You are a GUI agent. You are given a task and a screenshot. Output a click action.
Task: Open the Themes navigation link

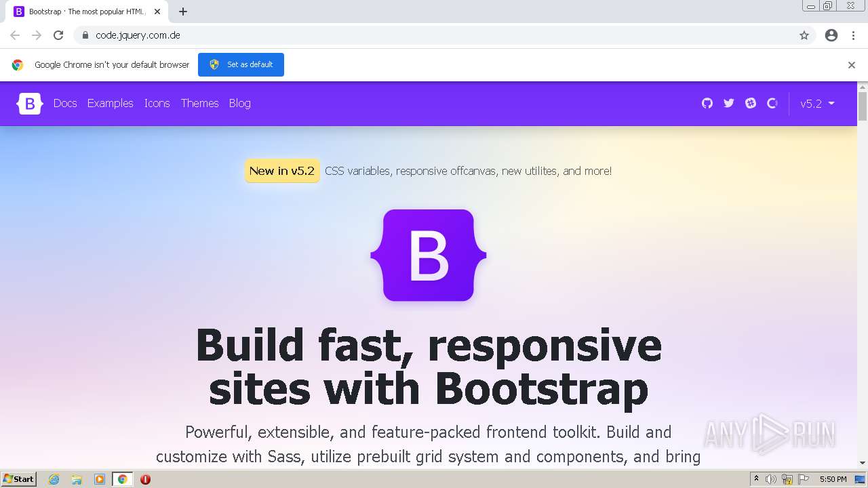click(x=199, y=103)
